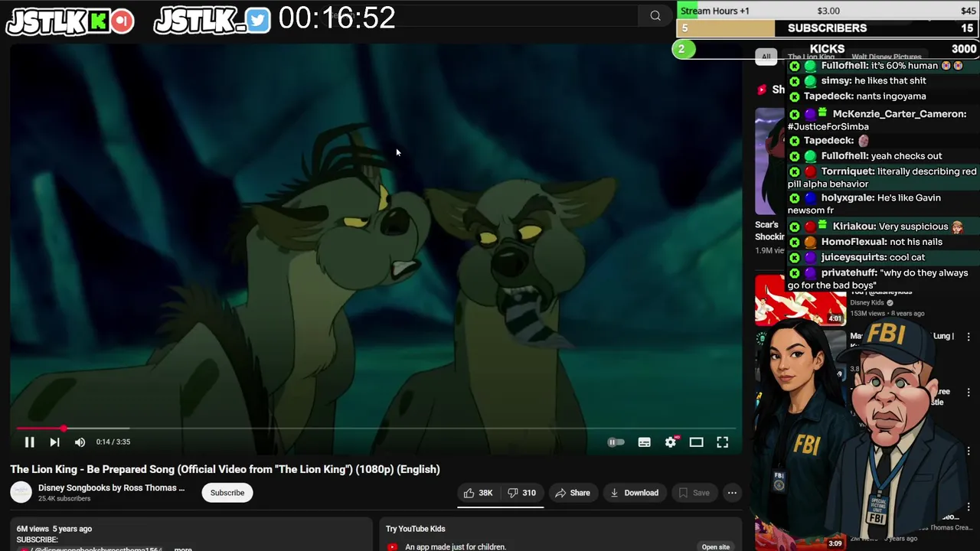Share the Lion King video

pyautogui.click(x=573, y=493)
